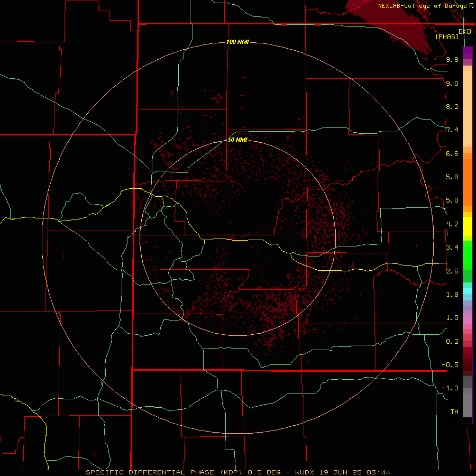Click the 3.4 value on the color scale
Screen dimensions: 476x476
coord(452,248)
